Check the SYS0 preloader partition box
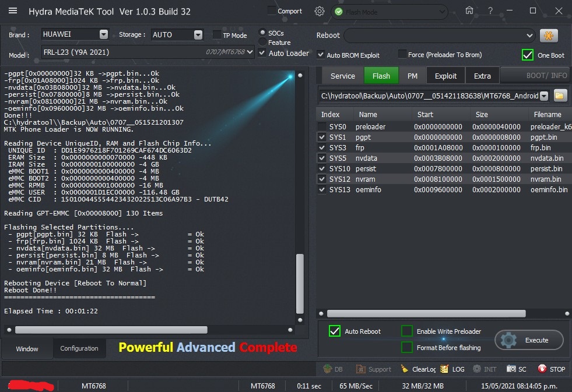Viewport: 572px width, 392px height. 322,126
